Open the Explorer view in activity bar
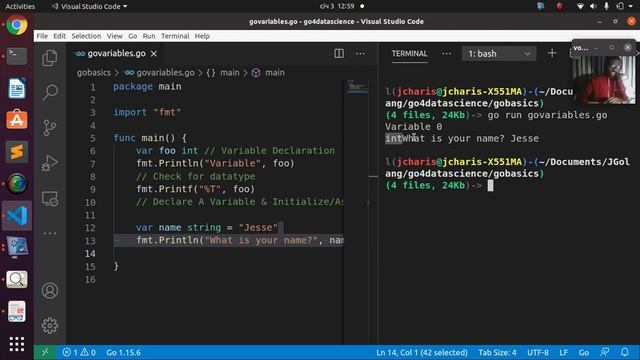 (x=50, y=58)
